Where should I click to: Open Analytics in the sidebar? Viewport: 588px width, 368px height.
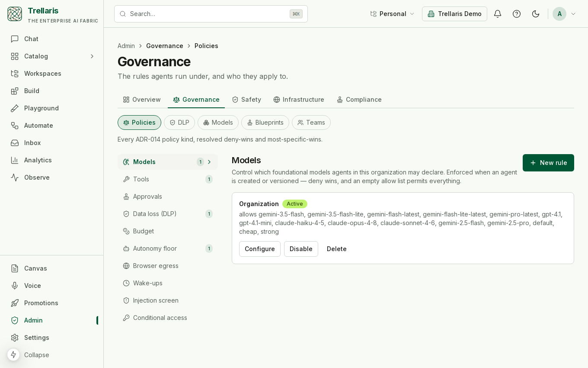coord(52,160)
